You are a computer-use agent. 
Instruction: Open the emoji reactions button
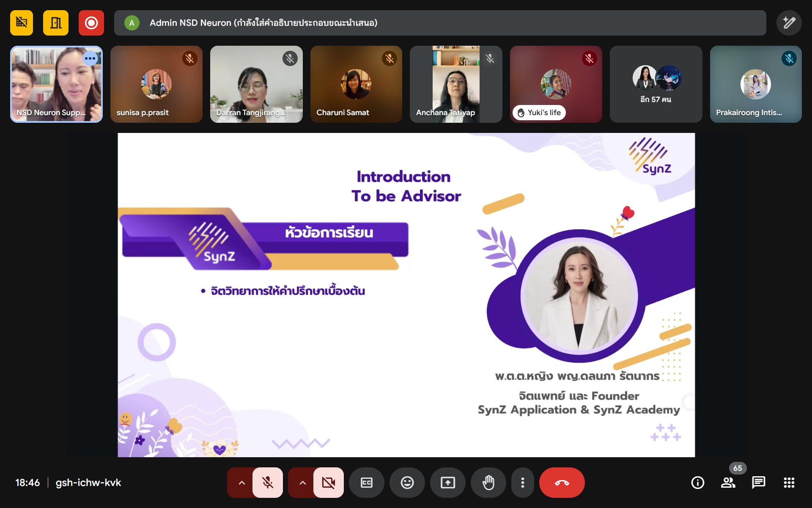407,483
